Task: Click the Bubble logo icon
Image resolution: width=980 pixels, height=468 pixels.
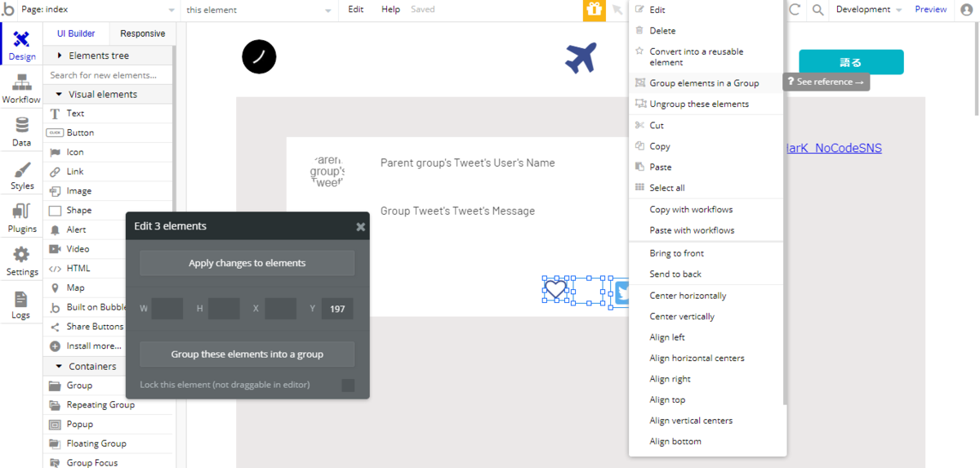Action: click(x=9, y=10)
